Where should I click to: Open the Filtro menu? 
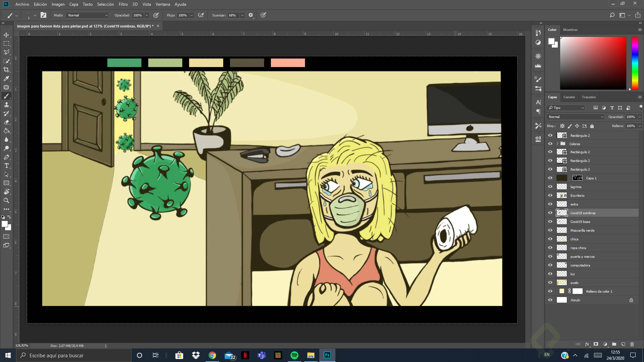coord(123,4)
